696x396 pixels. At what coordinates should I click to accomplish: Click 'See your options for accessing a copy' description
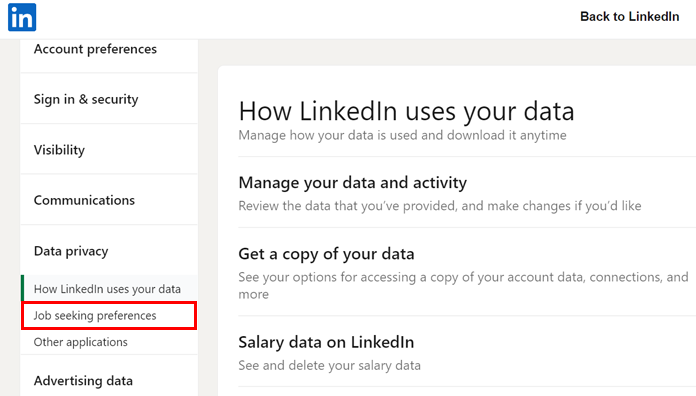point(463,285)
